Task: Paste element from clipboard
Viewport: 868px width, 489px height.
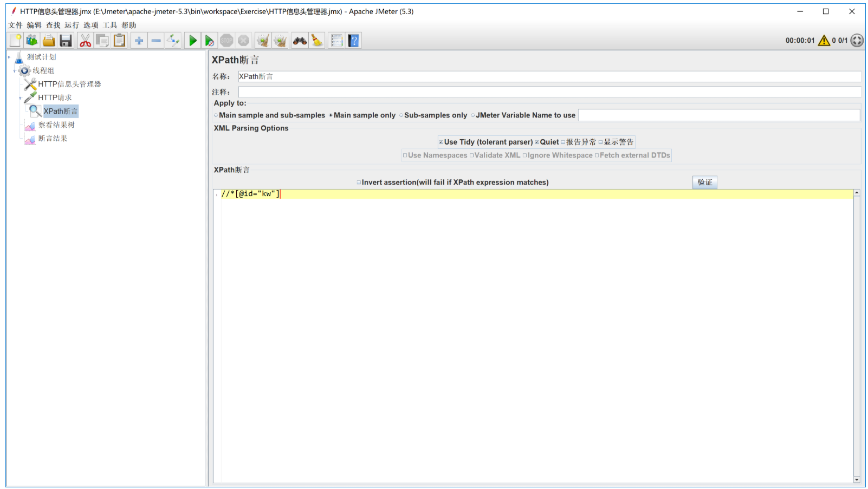Action: [119, 40]
